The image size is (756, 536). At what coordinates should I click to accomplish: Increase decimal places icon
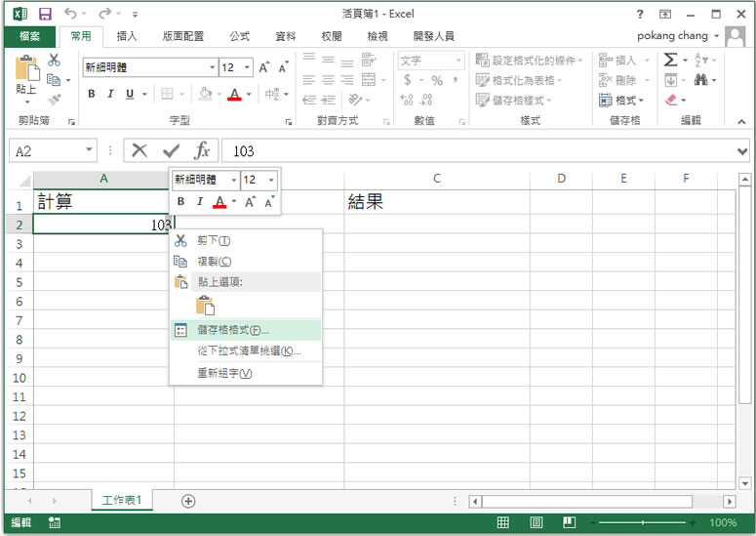click(x=407, y=100)
